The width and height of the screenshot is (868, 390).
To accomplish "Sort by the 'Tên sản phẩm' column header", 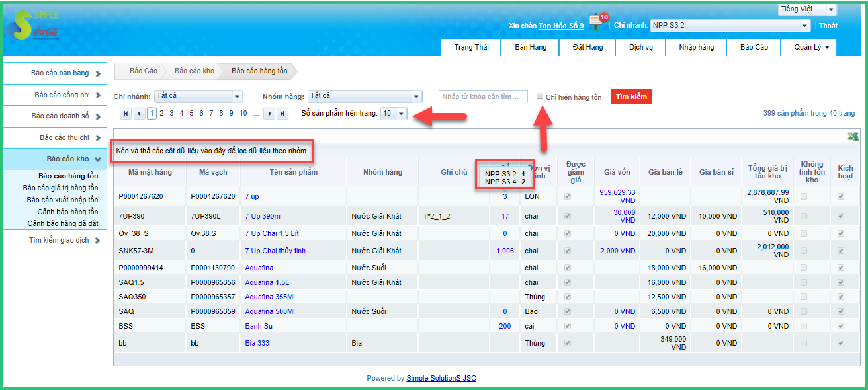I will click(293, 173).
